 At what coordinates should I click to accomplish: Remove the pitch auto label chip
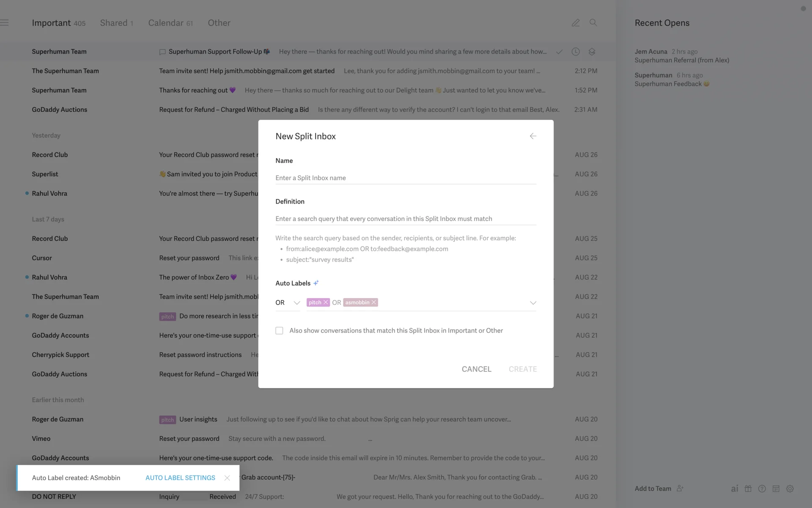[326, 302]
